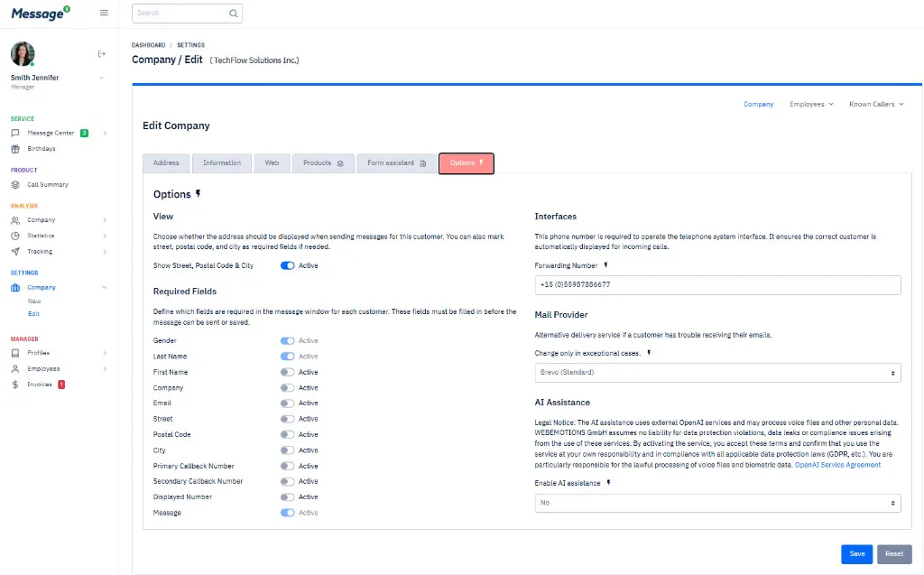Image resolution: width=924 pixels, height=575 pixels.
Task: Enable the First Name required switch
Action: coord(288,372)
